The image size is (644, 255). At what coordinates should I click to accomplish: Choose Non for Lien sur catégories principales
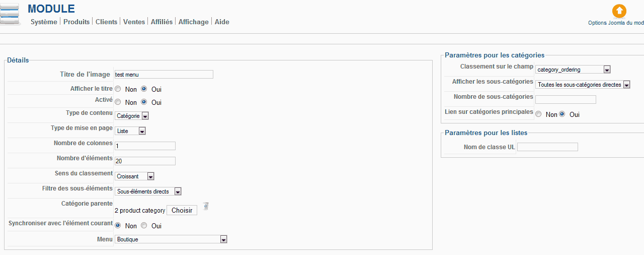point(538,114)
